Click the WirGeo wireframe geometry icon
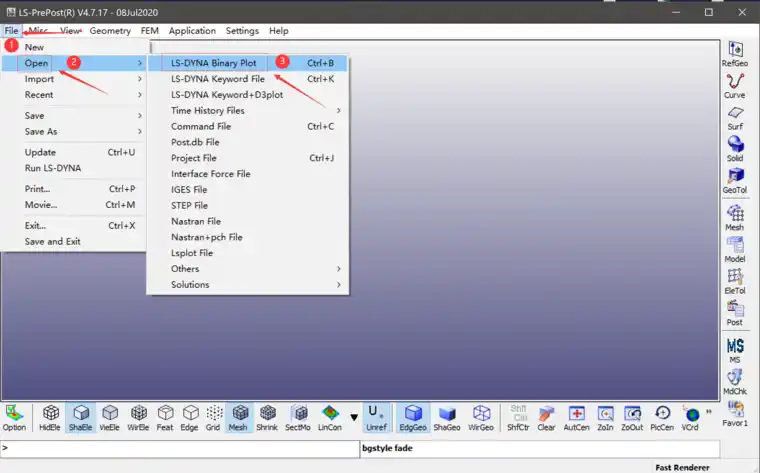Screen dimensions: 760x473 click(x=481, y=418)
